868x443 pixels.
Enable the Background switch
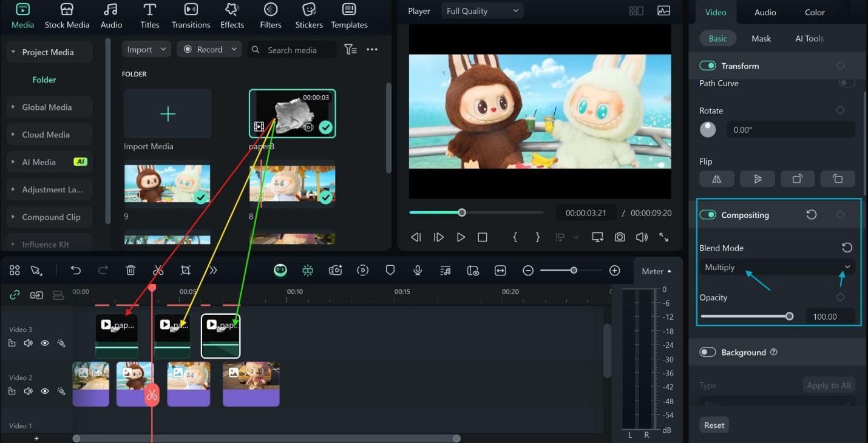pos(708,352)
